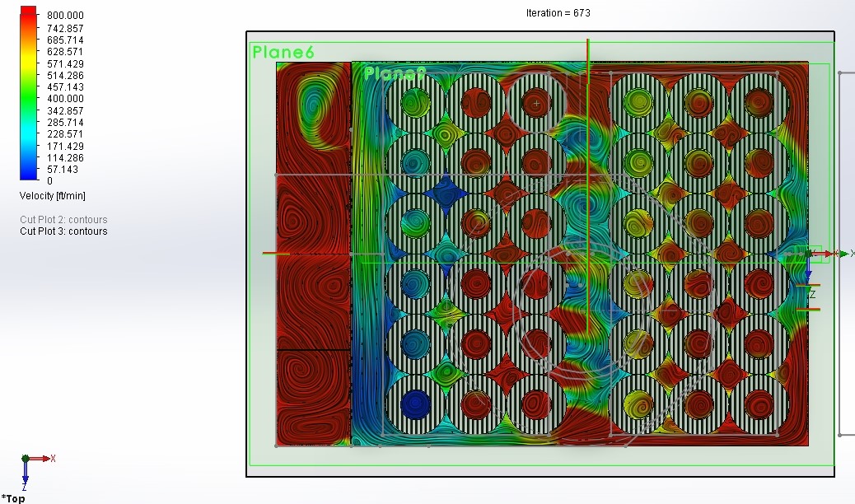This screenshot has width=855, height=504.
Task: Click the Velocity [ft/min] legend title
Action: [50, 196]
